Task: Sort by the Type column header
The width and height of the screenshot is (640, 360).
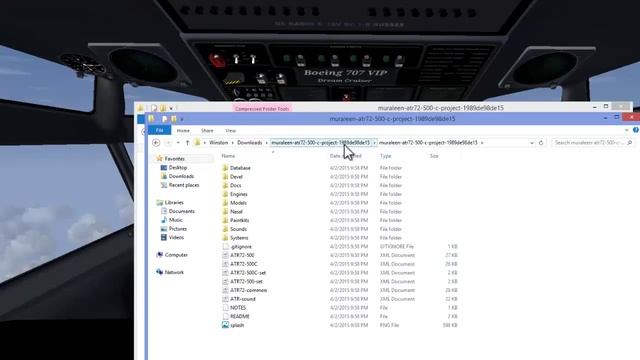Action: click(386, 156)
